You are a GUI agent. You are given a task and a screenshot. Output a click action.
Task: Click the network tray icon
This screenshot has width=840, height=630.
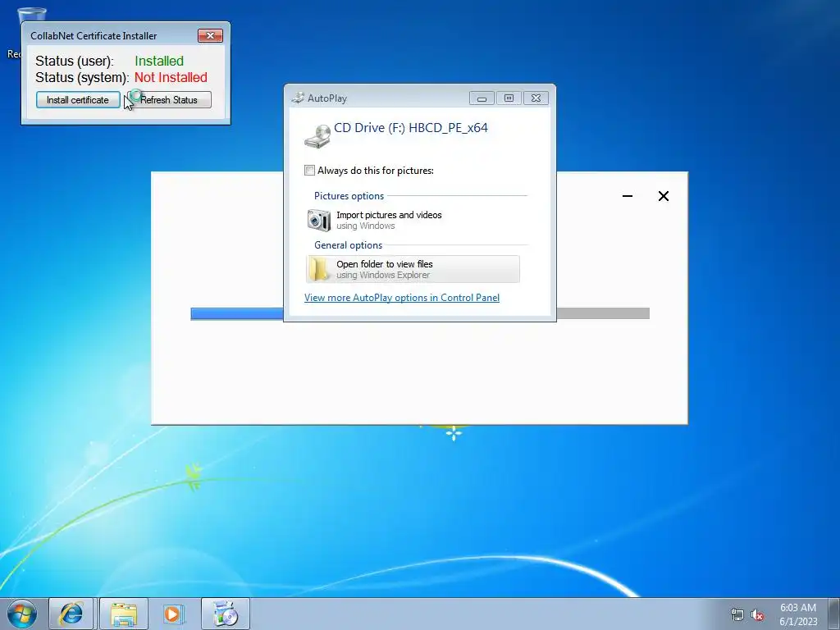click(x=737, y=614)
